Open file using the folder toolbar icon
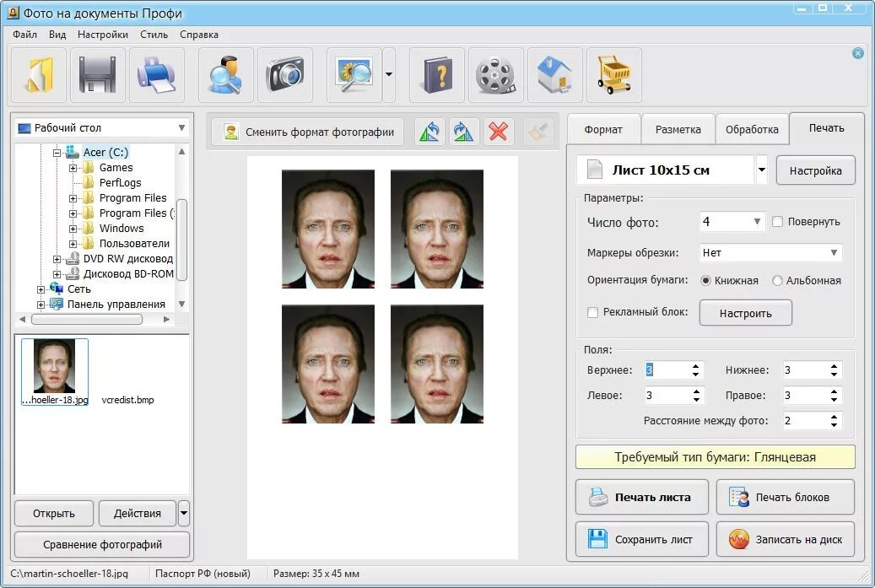The image size is (875, 588). tap(39, 75)
